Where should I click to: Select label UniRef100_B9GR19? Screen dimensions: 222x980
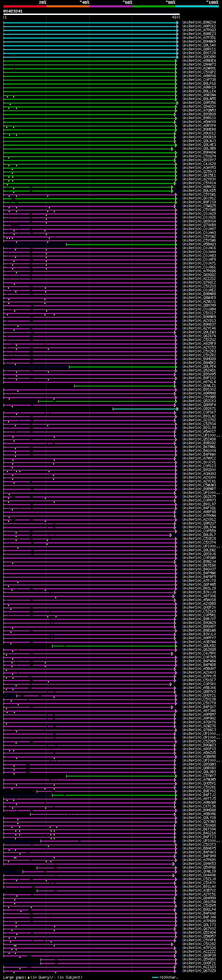tap(199, 137)
